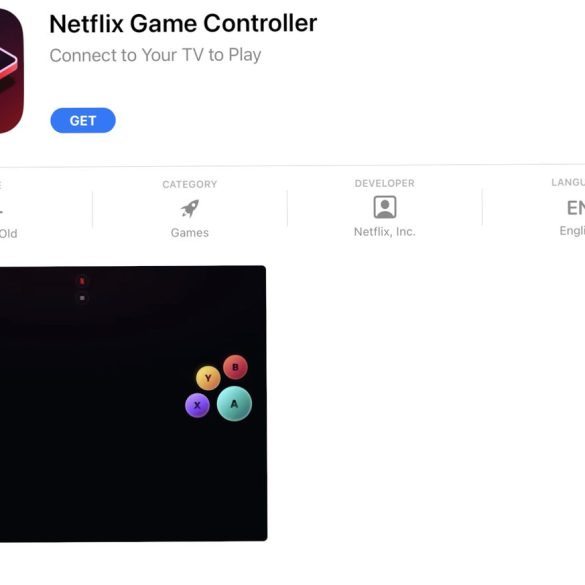Tap the purple X controller button

(197, 405)
